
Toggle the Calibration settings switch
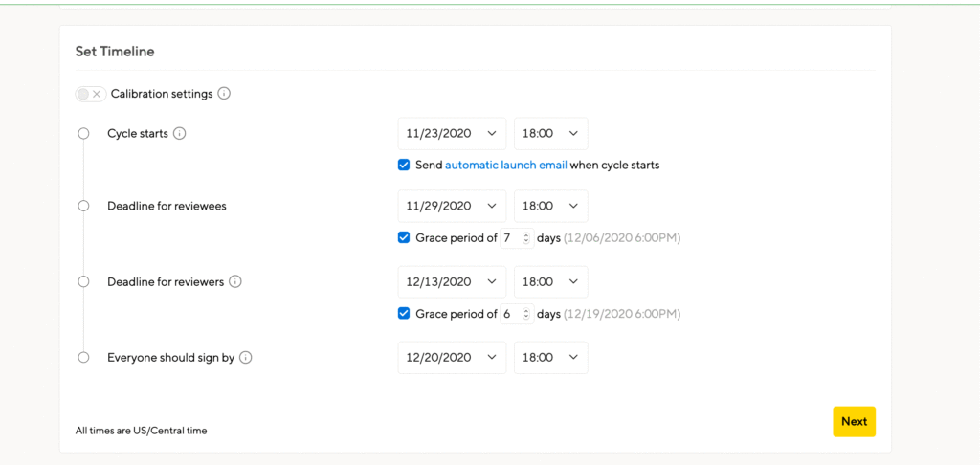point(90,94)
